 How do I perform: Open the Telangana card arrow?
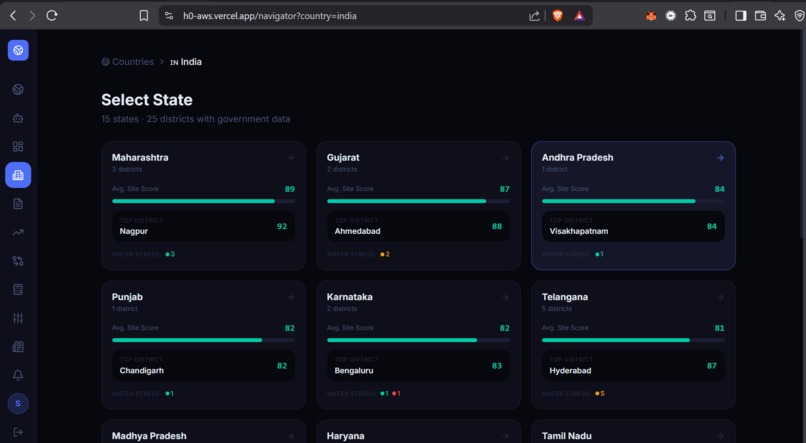(721, 297)
